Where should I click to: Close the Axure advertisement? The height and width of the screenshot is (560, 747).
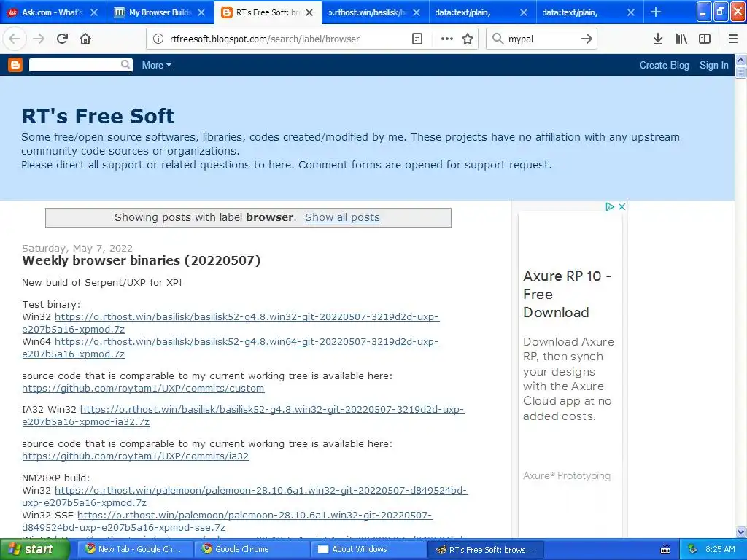tap(622, 206)
